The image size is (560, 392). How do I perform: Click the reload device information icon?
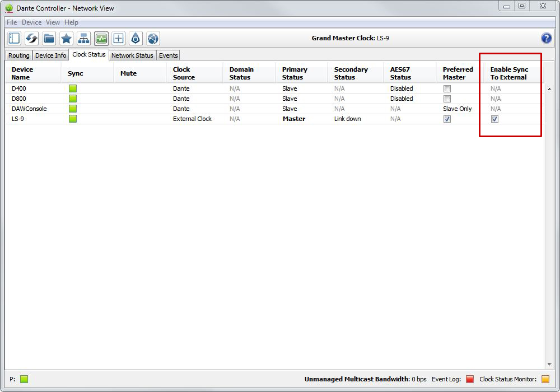tap(32, 39)
